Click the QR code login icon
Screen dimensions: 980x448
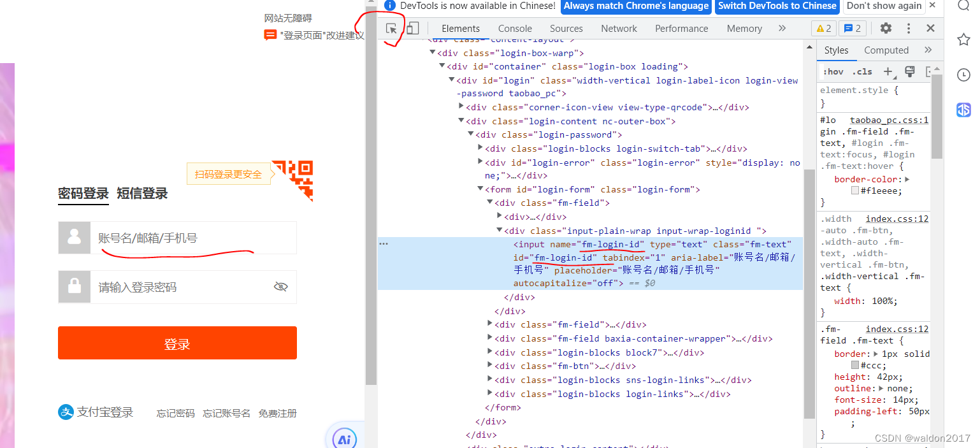pos(293,181)
